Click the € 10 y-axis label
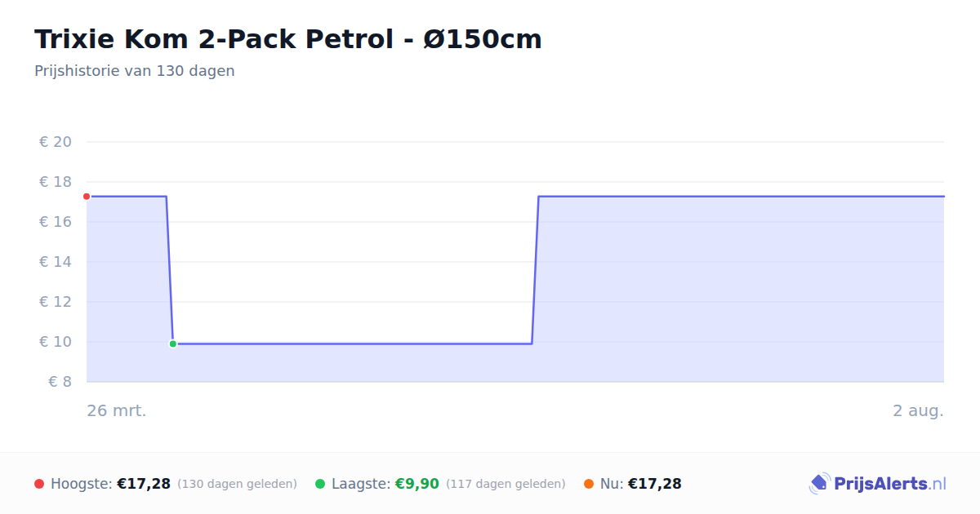Screen dimensions: 980x514 tap(56, 342)
